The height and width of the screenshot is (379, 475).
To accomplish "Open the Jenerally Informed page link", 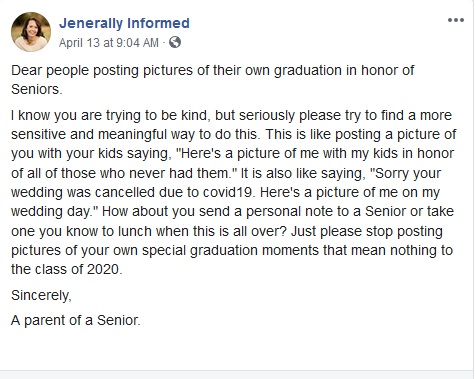I will coord(124,23).
